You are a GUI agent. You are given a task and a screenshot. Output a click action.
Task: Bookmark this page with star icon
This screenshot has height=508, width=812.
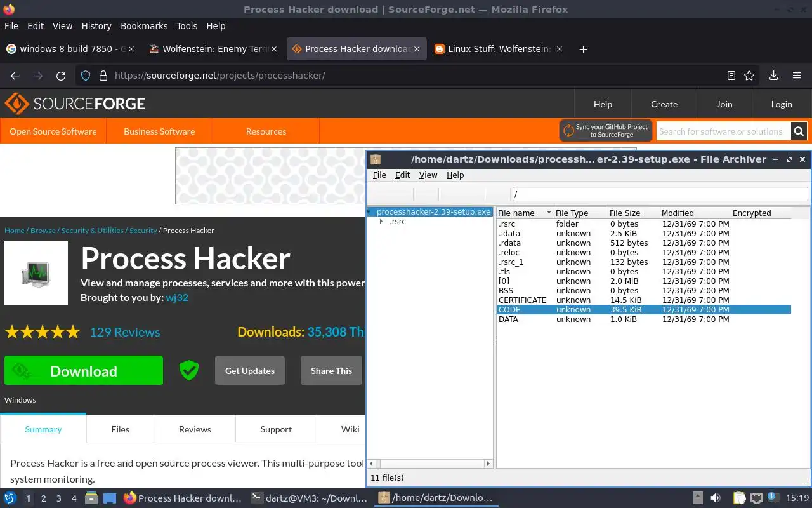(749, 76)
